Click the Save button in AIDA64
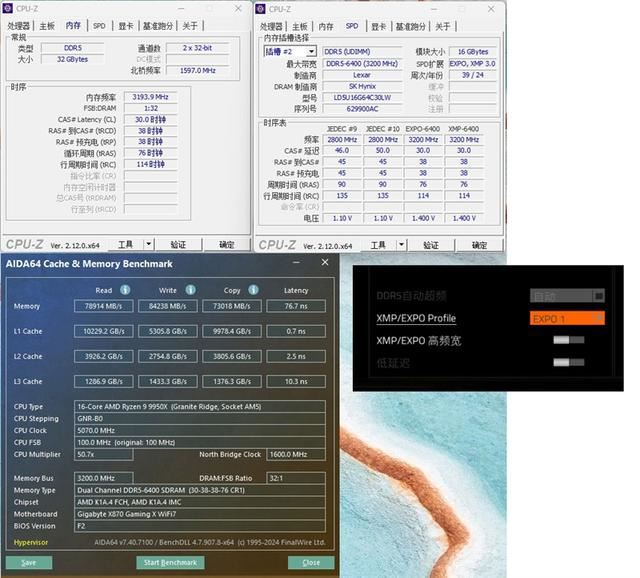Screen dimensions: 640x578 (29, 562)
